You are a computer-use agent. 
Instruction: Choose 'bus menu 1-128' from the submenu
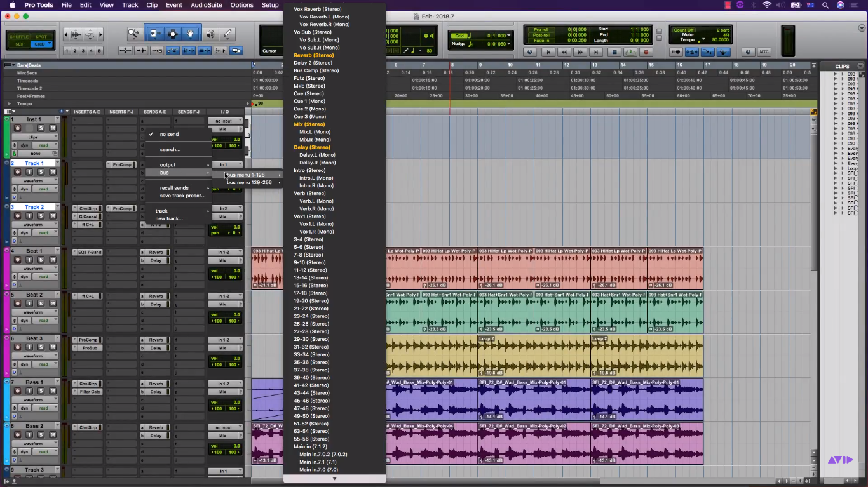click(x=251, y=173)
